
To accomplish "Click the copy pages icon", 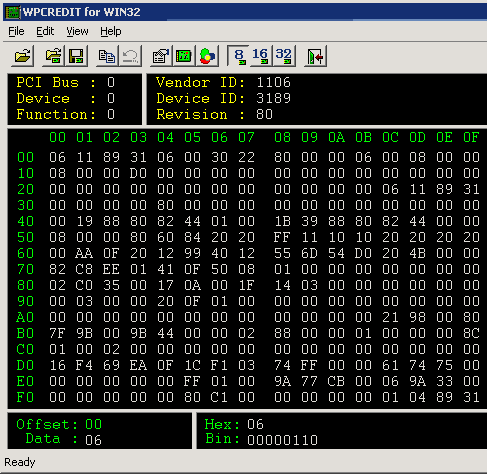I will 107,56.
